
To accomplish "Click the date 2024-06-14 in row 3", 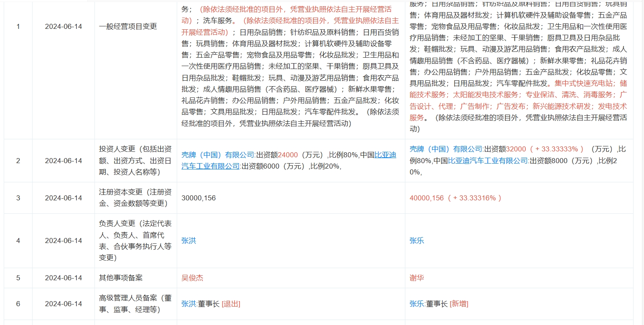I will (64, 198).
